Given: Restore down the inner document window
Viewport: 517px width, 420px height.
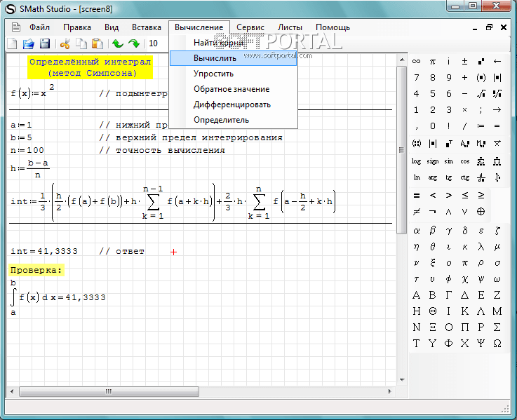Looking at the screenshot, I should pos(490,27).
